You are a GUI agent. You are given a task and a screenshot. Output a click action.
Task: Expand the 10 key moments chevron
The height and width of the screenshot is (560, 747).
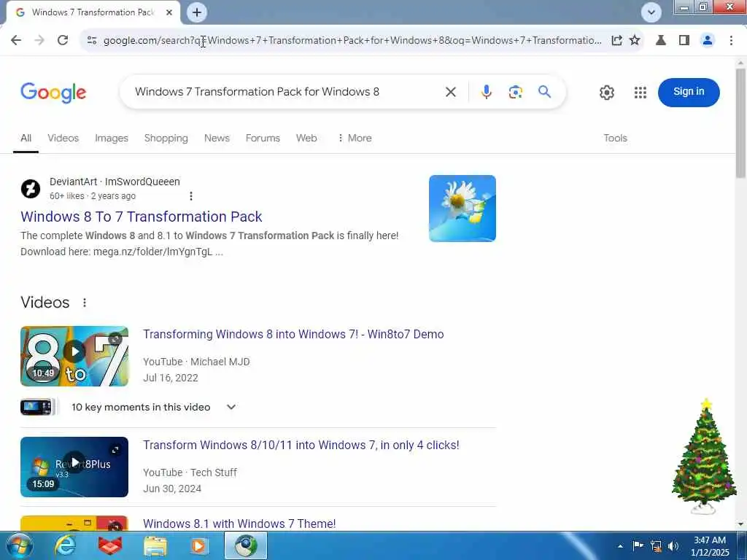[x=231, y=407]
